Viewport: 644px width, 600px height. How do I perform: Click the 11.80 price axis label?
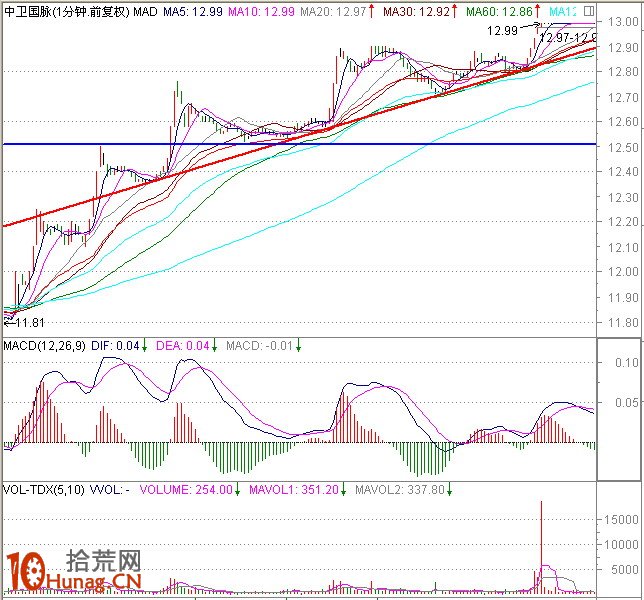(x=623, y=323)
